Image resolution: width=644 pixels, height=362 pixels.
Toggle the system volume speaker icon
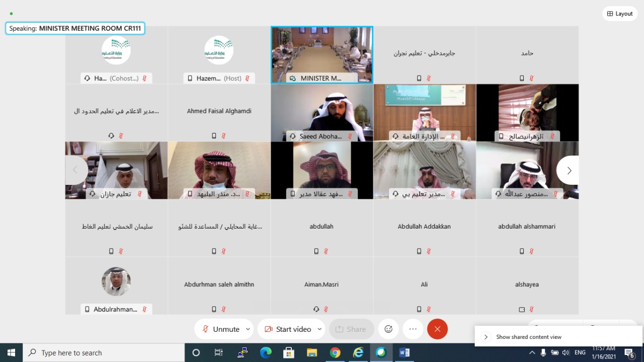[566, 353]
